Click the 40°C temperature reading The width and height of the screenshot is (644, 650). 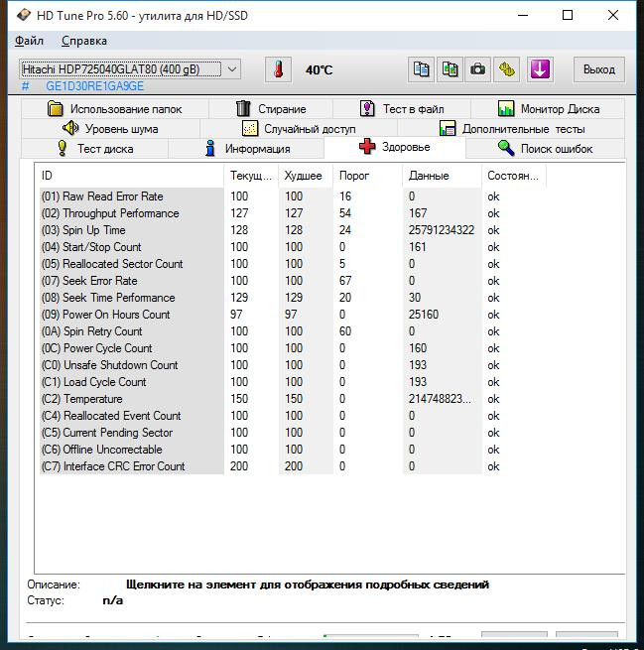pos(319,69)
